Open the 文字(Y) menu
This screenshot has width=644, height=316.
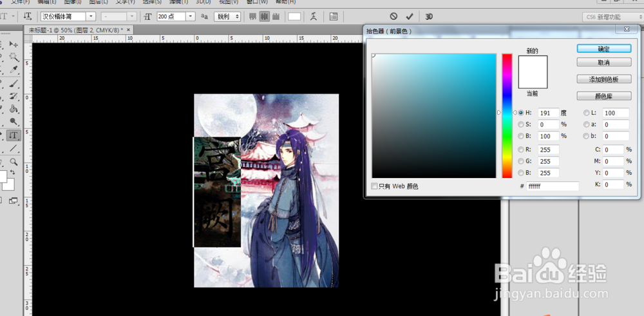click(x=125, y=2)
